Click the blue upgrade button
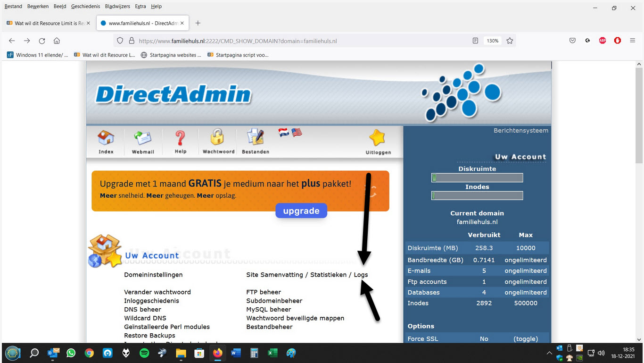This screenshot has width=644, height=363. click(301, 211)
